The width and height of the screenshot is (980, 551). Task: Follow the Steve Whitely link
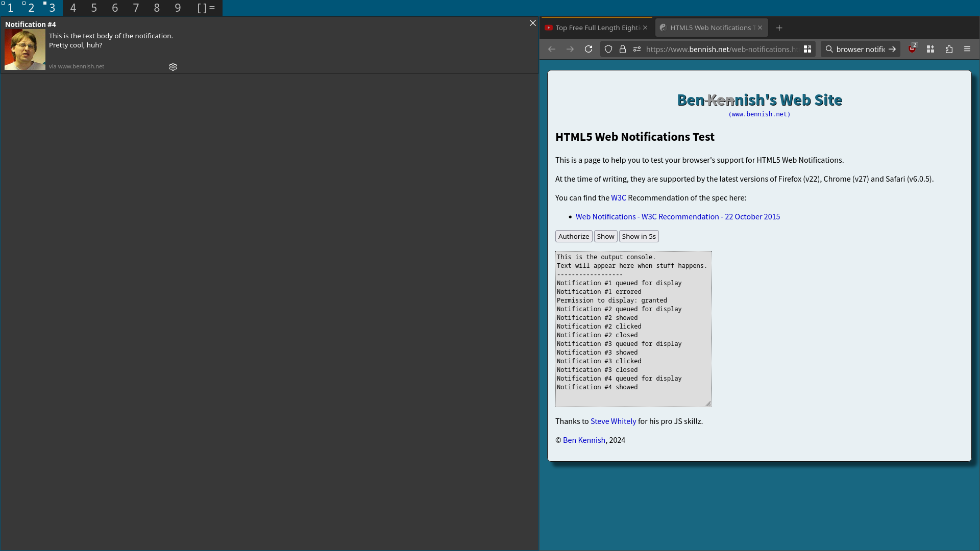click(x=613, y=421)
